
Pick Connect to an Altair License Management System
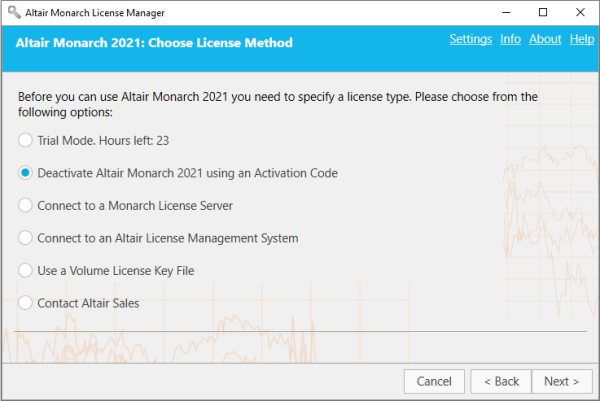(x=26, y=238)
